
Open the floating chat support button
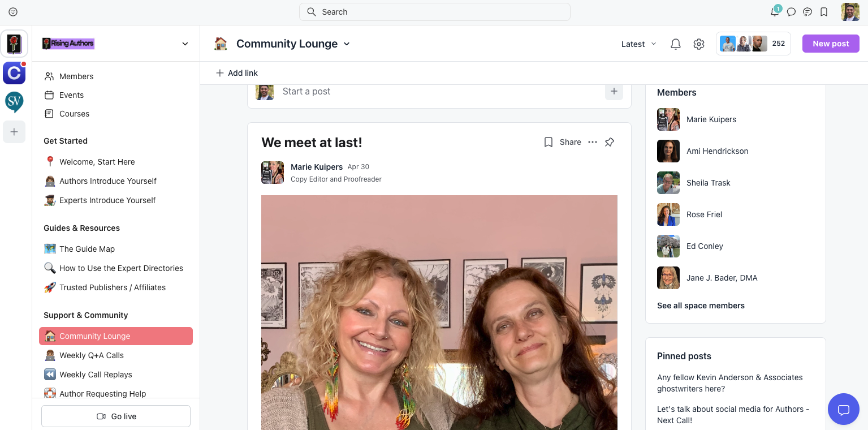point(844,409)
